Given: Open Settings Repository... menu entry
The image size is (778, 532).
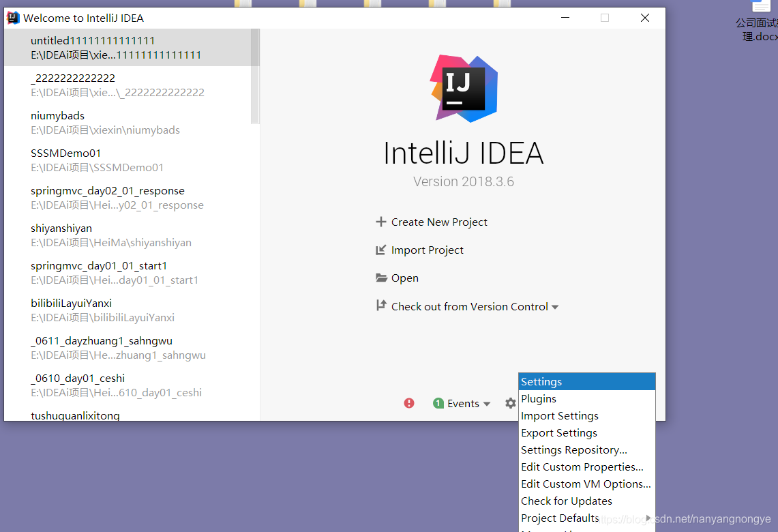Looking at the screenshot, I should [587, 449].
